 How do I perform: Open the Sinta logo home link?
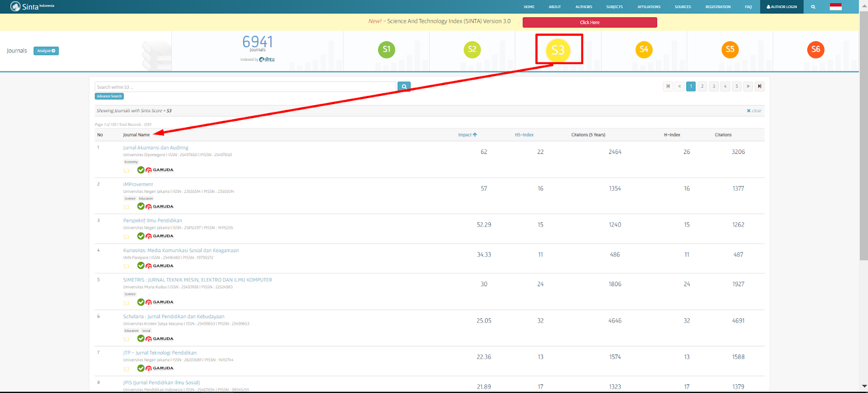(32, 7)
